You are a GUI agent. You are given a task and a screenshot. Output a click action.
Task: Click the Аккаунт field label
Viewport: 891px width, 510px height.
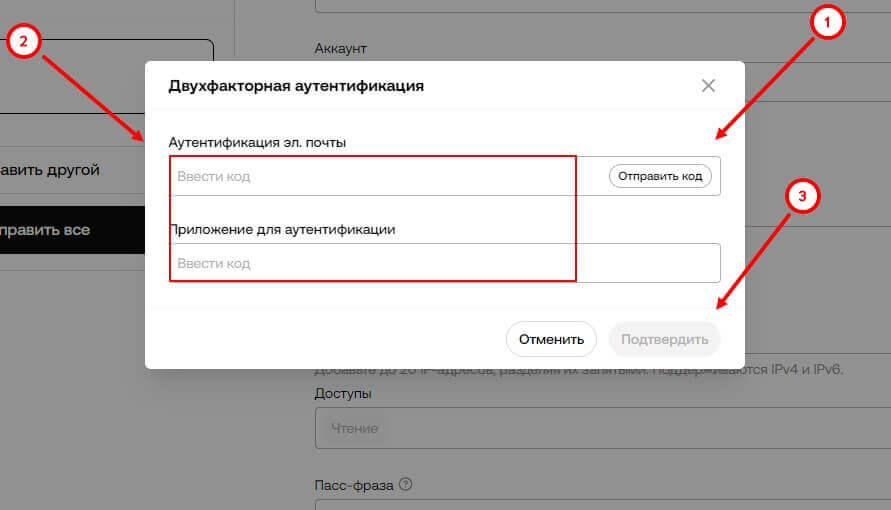point(341,47)
